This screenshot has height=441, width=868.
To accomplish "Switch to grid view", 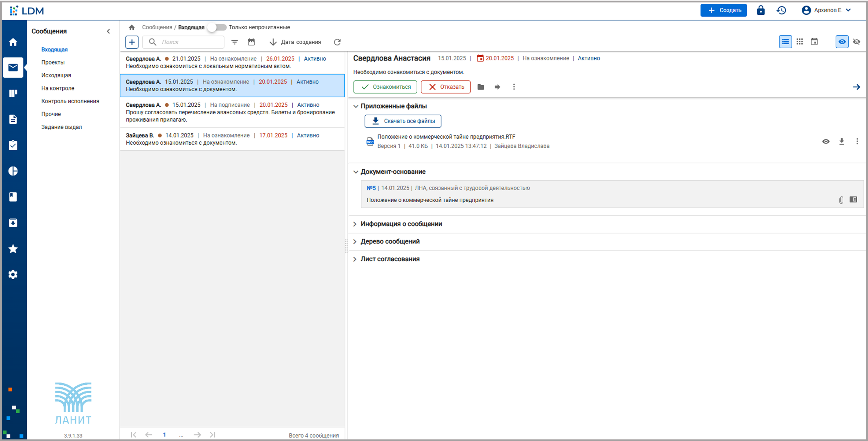I will tap(800, 42).
